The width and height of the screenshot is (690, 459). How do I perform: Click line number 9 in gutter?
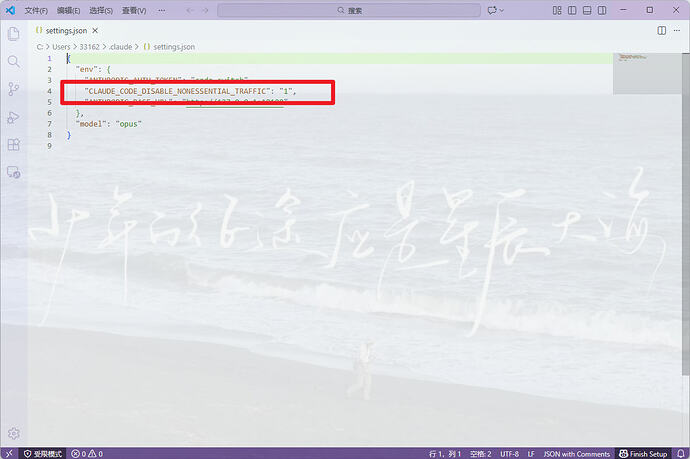49,146
